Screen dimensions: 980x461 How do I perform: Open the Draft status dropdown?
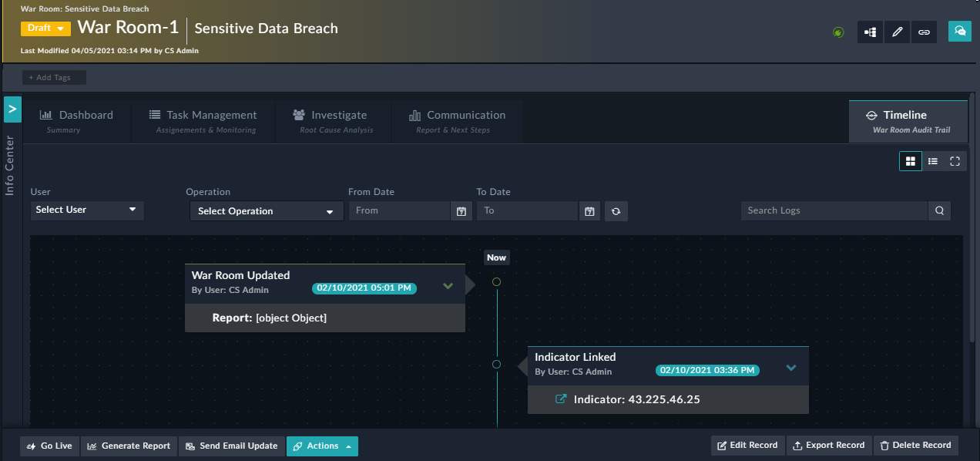point(44,26)
